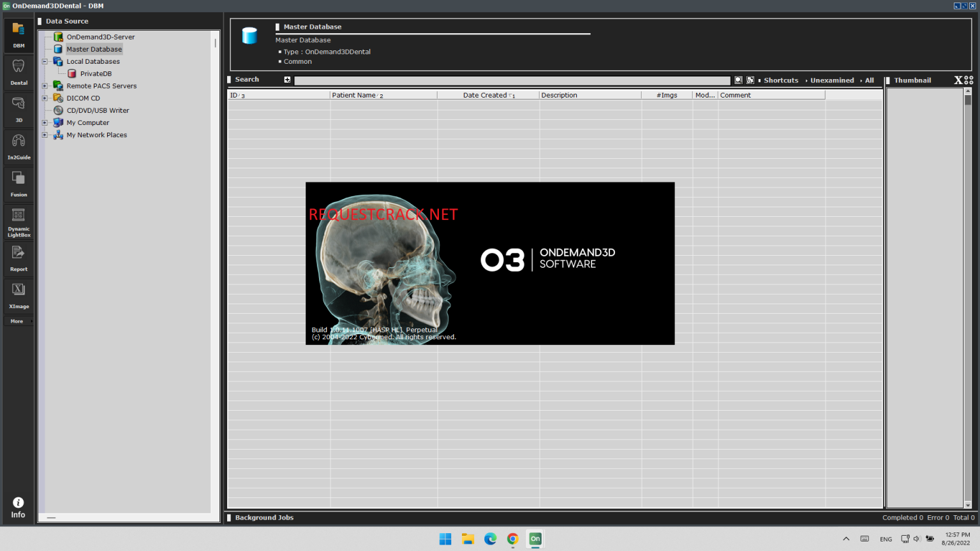This screenshot has width=980, height=551.
Task: Expand the My Computer node
Action: click(x=44, y=122)
